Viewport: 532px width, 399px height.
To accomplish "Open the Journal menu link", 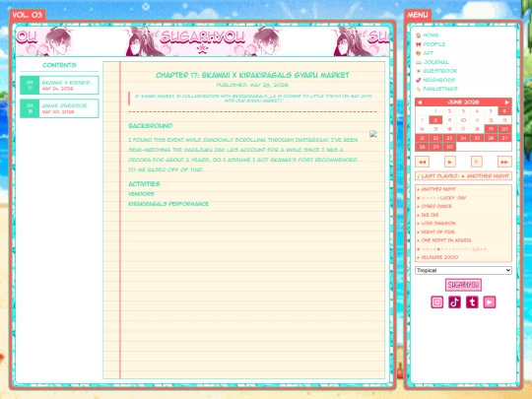I will [436, 62].
